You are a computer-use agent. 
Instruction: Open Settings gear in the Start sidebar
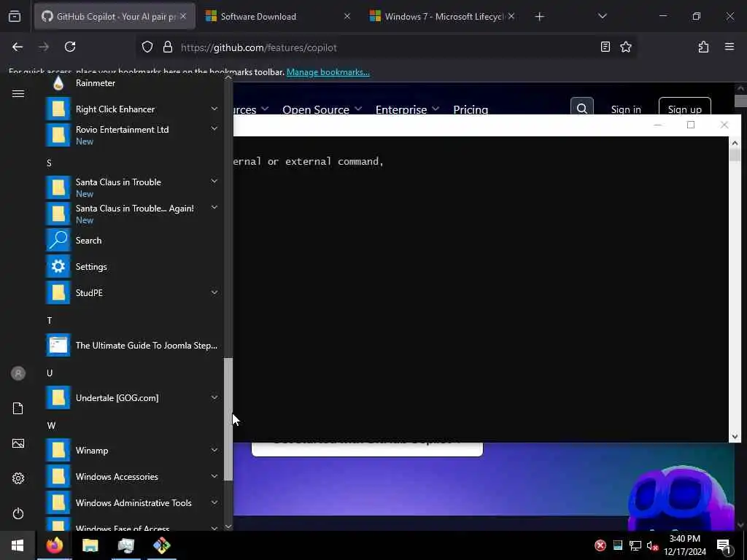(18, 478)
